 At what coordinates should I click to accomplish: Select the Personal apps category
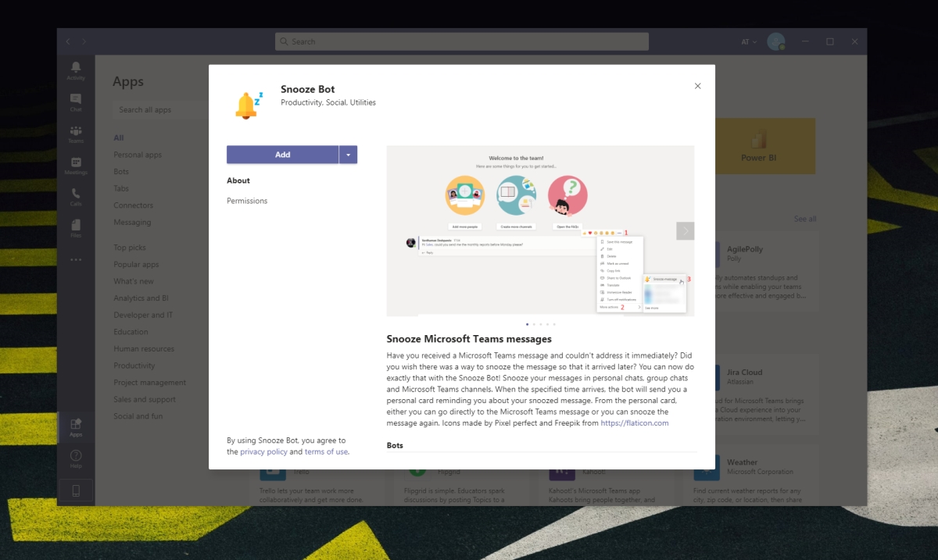[138, 155]
